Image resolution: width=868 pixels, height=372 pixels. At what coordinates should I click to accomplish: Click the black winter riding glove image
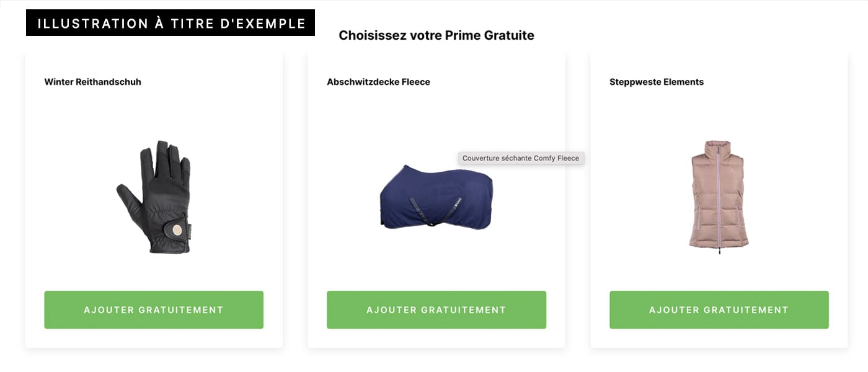pyautogui.click(x=154, y=197)
